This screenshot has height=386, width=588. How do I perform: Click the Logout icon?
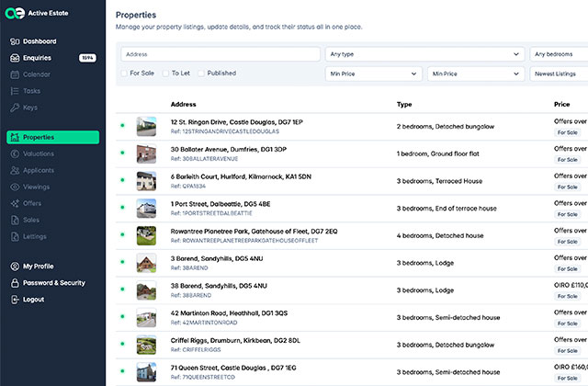point(15,300)
